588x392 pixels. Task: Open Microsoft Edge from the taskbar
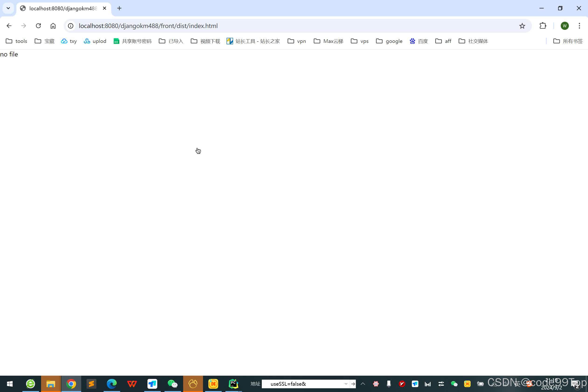[x=112, y=384]
